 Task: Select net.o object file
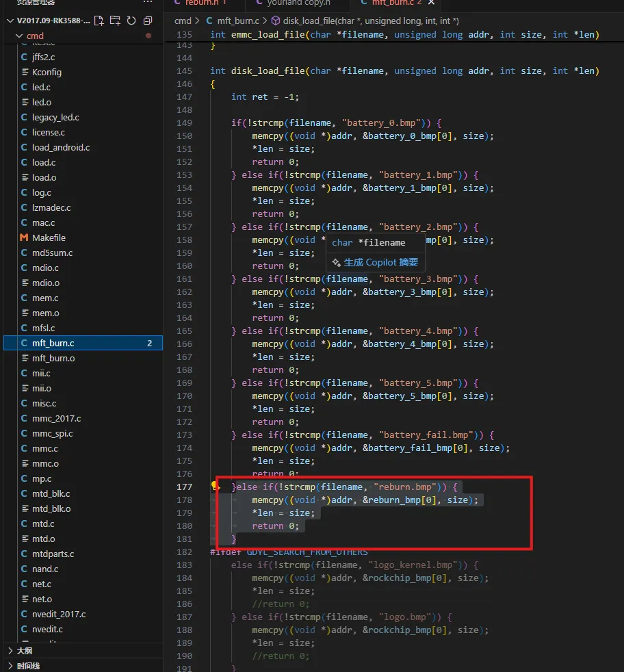(x=83, y=599)
